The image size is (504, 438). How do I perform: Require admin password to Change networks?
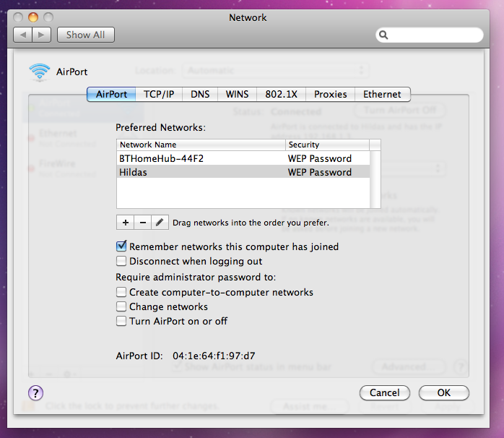[121, 306]
